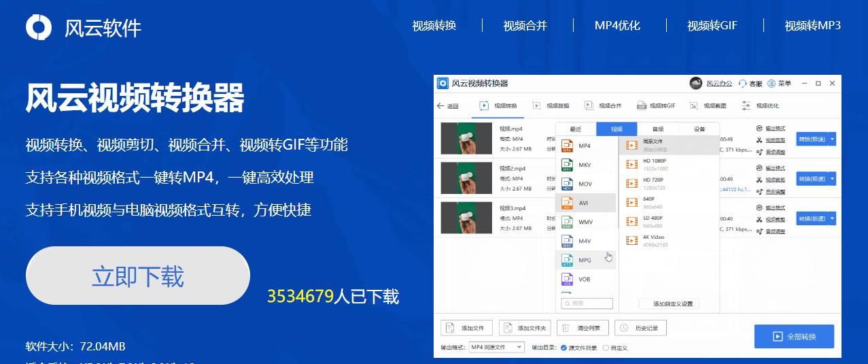Click the user avatar beside 风云办公
The height and width of the screenshot is (364, 868).
pos(695,83)
